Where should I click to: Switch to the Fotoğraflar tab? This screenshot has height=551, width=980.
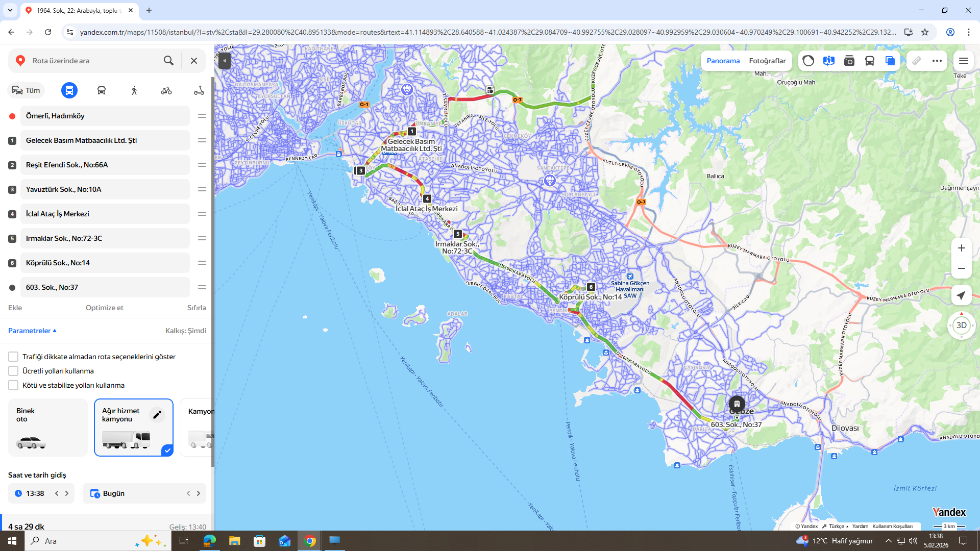click(x=768, y=61)
